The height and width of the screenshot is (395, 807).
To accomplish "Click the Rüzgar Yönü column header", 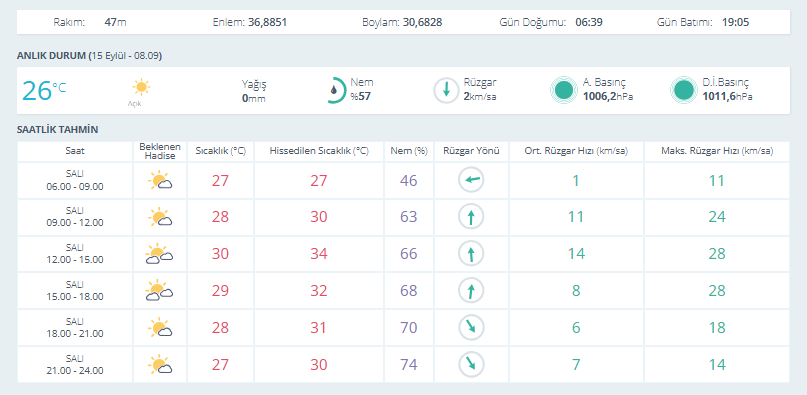I will 471,151.
